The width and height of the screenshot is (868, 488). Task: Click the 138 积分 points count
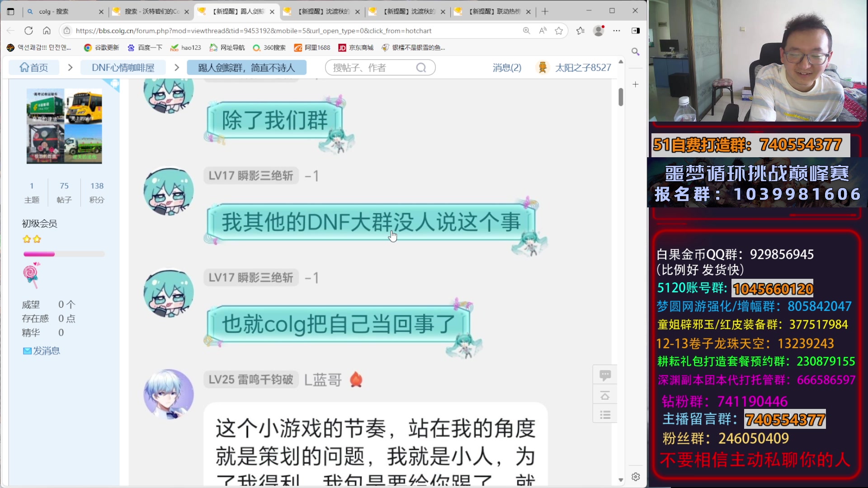click(x=97, y=192)
